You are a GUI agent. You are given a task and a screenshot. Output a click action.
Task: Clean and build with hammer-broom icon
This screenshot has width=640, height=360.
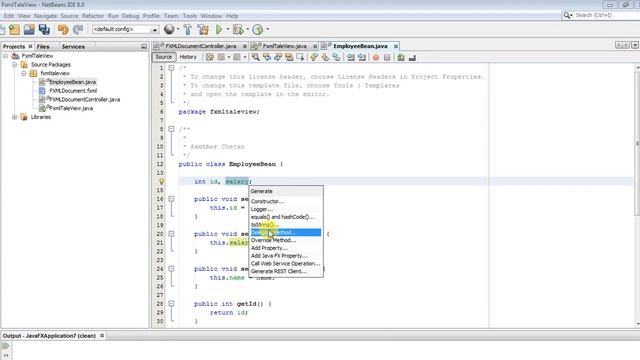point(203,29)
